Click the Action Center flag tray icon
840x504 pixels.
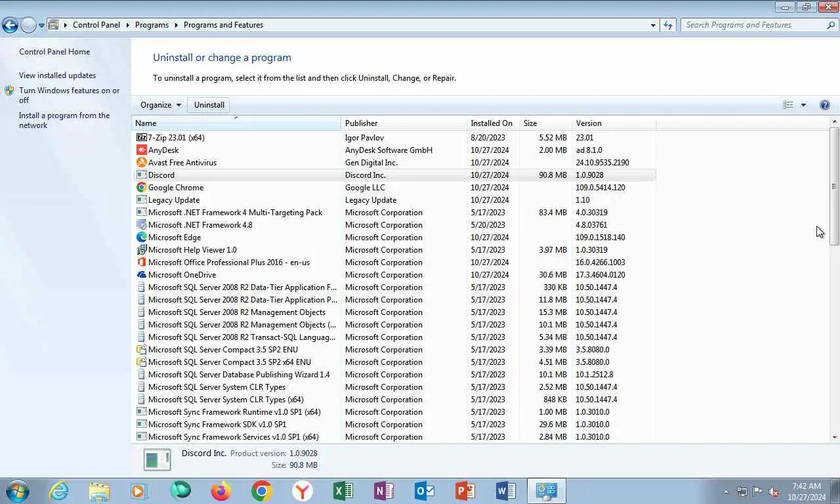pos(758,492)
